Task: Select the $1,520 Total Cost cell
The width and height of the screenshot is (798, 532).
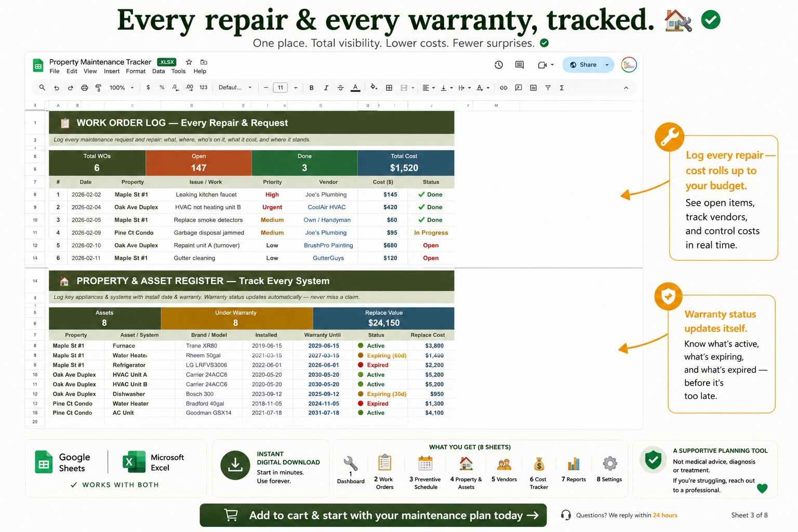Action: click(x=404, y=168)
